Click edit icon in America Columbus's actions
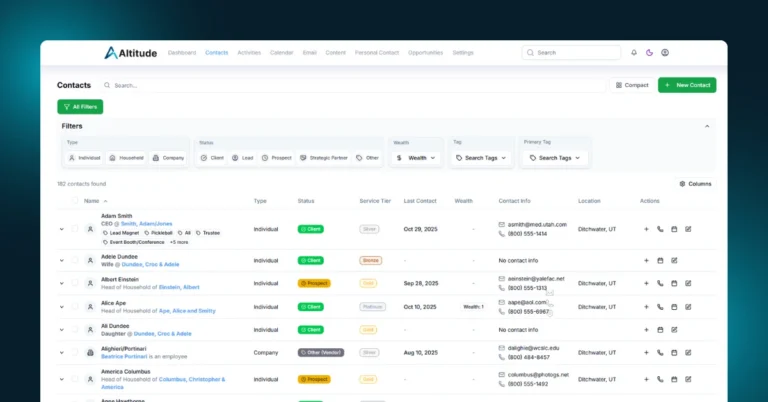The width and height of the screenshot is (768, 402). pyautogui.click(x=688, y=379)
